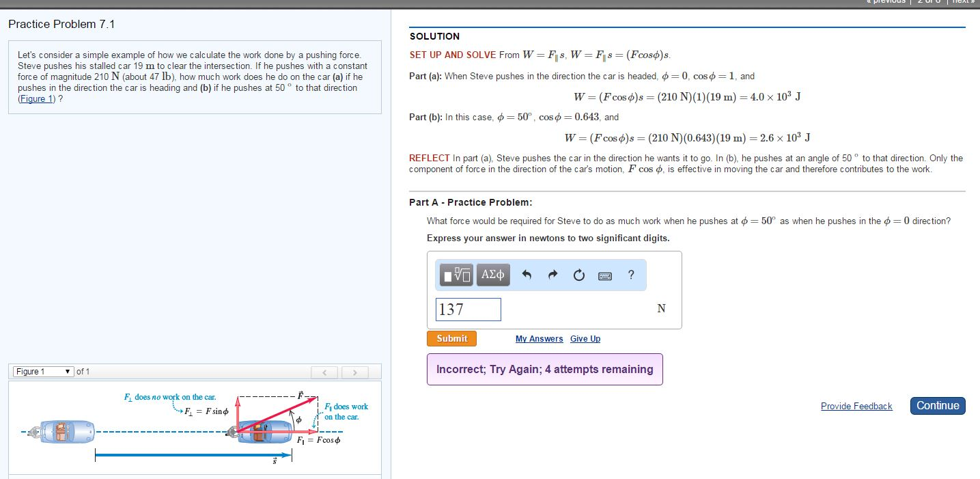
Task: Redo the answer edit
Action: click(x=552, y=274)
